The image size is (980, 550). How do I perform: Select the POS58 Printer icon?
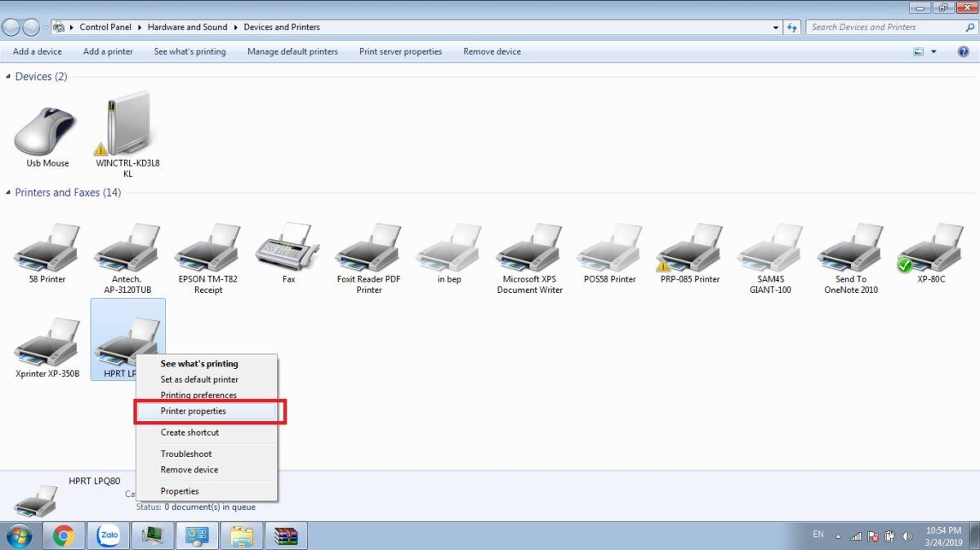click(x=609, y=247)
